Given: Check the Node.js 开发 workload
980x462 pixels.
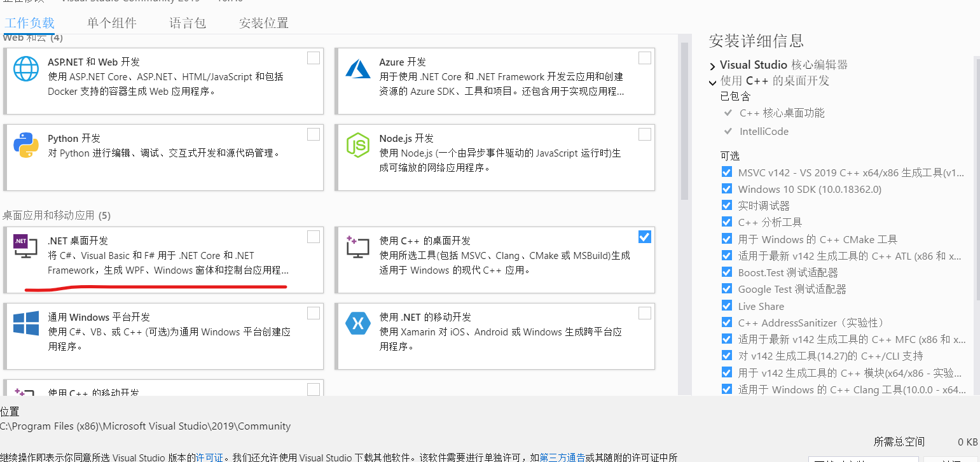Looking at the screenshot, I should pyautogui.click(x=645, y=134).
